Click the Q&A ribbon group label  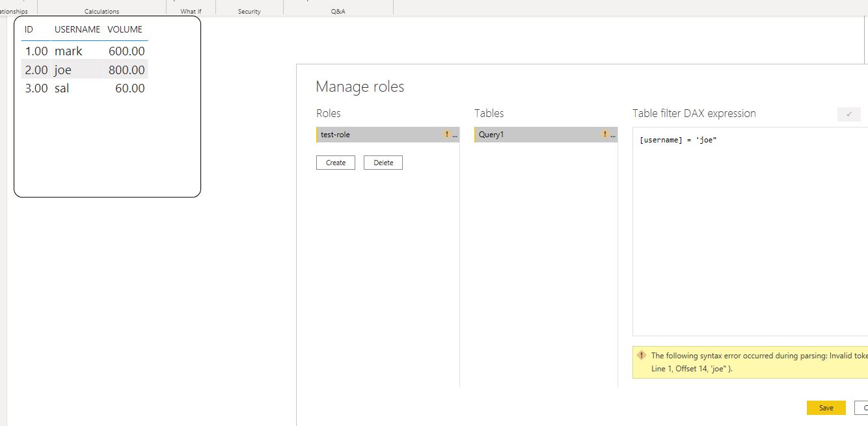pyautogui.click(x=338, y=11)
